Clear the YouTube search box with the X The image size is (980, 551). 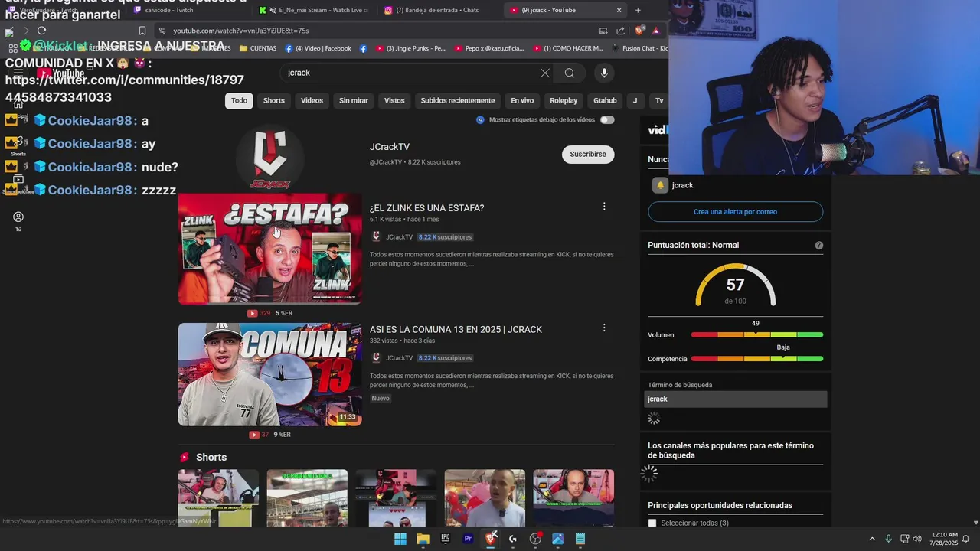(544, 73)
